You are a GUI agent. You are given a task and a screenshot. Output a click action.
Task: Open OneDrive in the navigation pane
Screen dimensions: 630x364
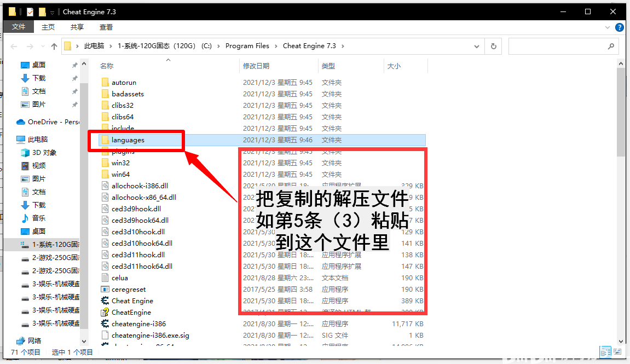(48, 122)
